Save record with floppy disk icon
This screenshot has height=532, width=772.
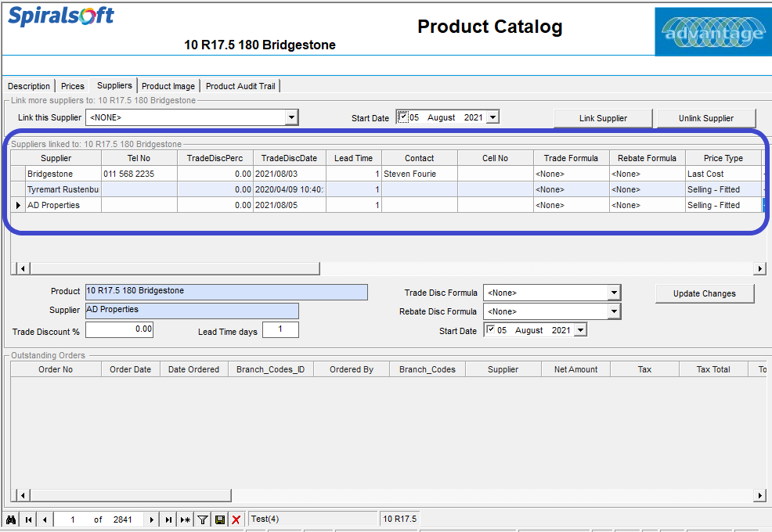pos(220,519)
